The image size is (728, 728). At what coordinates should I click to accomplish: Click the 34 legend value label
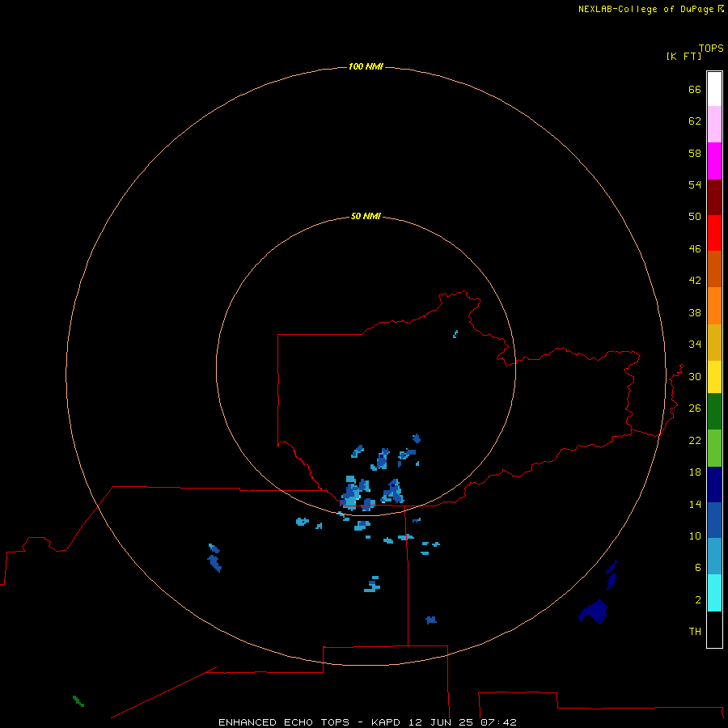(695, 344)
